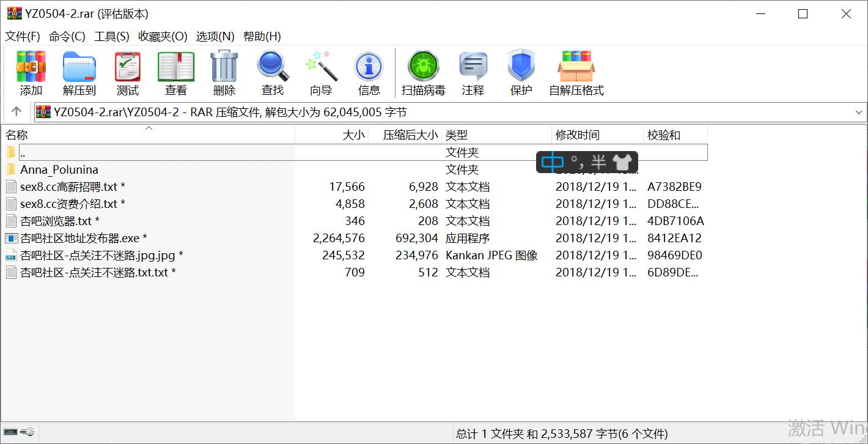Show archive 信息 (Info) icon
The width and height of the screenshot is (868, 444).
pyautogui.click(x=369, y=66)
